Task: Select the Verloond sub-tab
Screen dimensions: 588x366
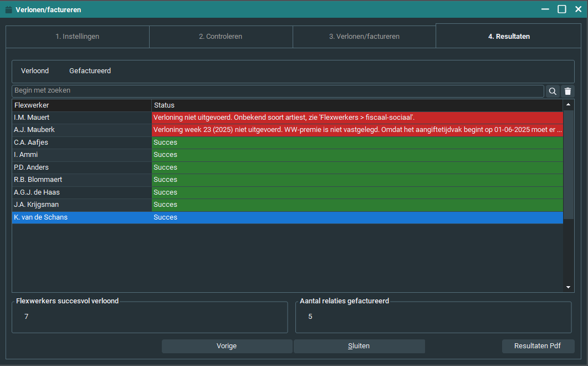Action: pyautogui.click(x=35, y=71)
